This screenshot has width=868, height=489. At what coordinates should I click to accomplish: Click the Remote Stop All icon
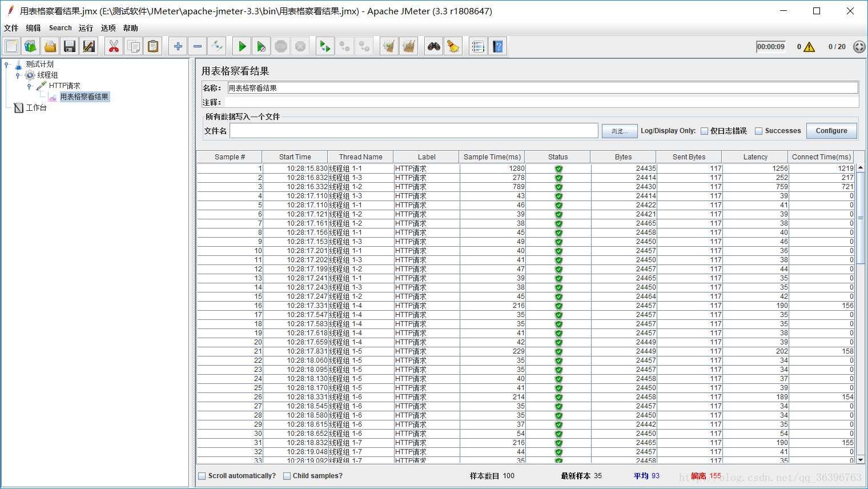point(345,46)
